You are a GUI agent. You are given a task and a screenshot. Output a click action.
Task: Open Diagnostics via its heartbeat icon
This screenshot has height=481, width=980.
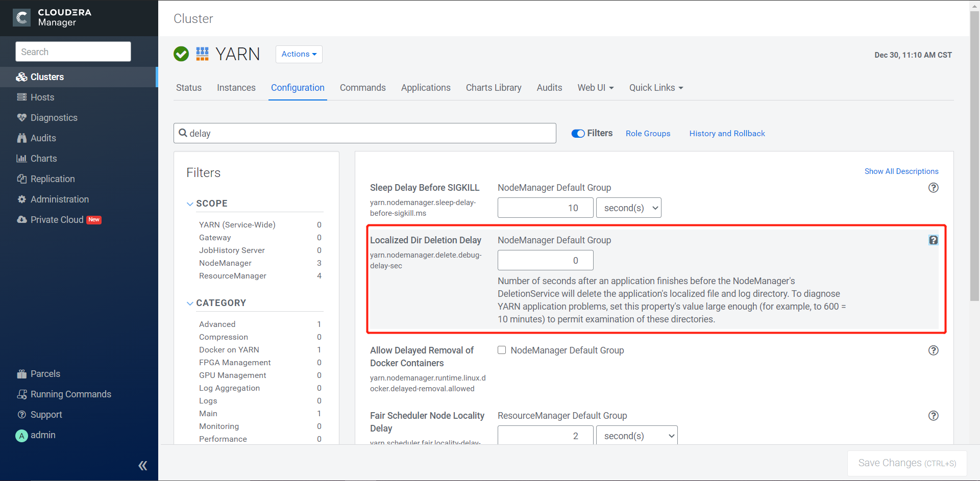(21, 118)
